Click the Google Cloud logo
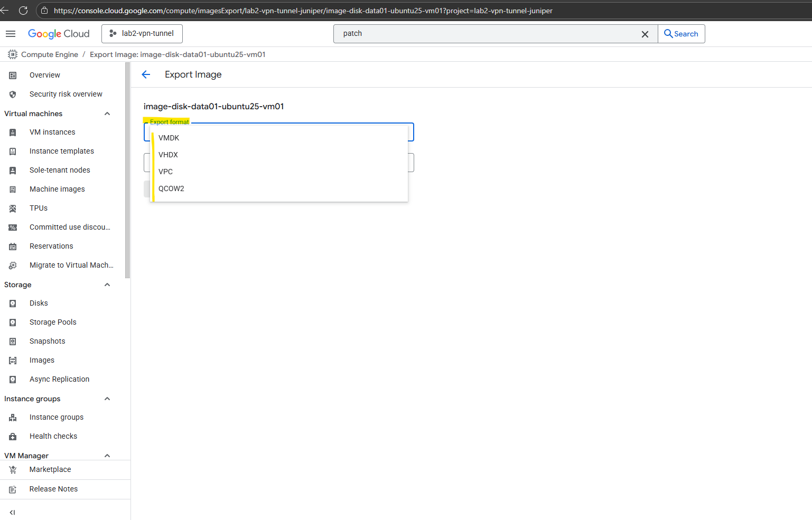Viewport: 812px width, 520px height. tap(59, 34)
